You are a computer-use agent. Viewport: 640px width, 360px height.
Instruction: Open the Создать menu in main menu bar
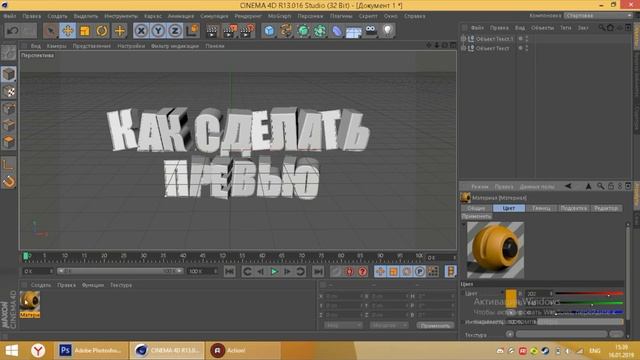57,16
